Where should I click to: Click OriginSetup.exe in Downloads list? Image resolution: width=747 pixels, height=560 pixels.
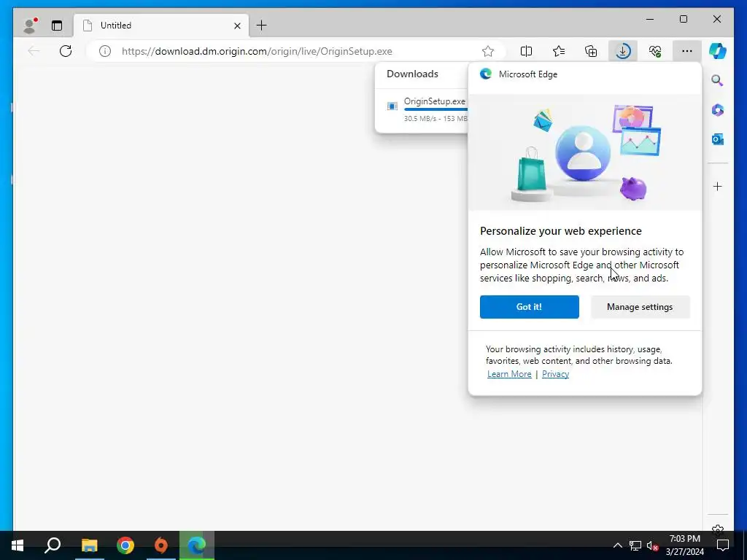click(435, 101)
